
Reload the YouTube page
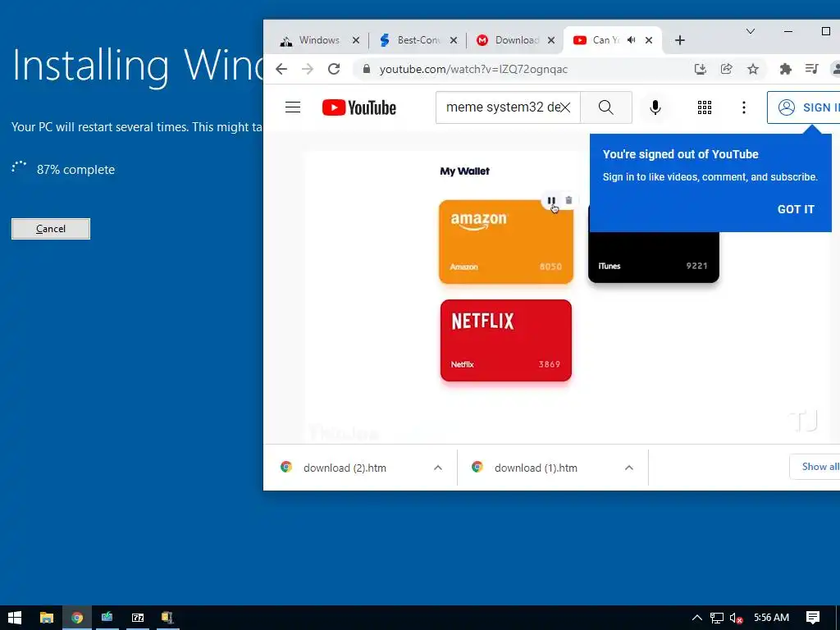(334, 69)
